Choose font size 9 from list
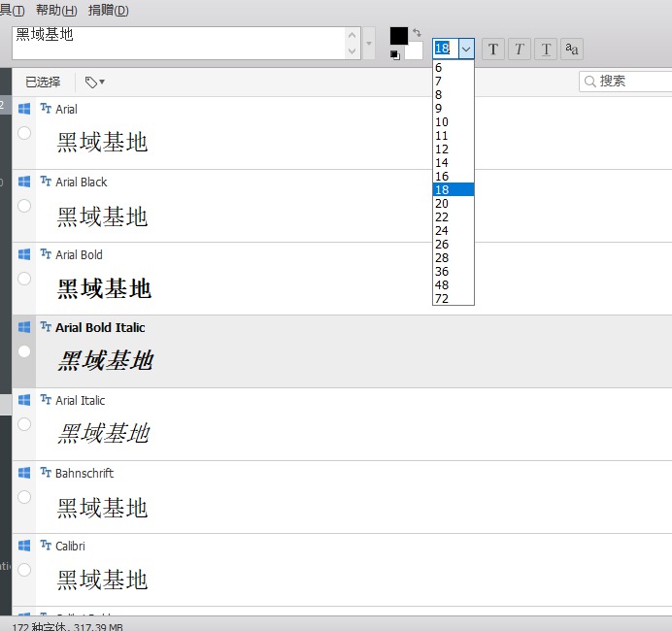 (x=453, y=109)
